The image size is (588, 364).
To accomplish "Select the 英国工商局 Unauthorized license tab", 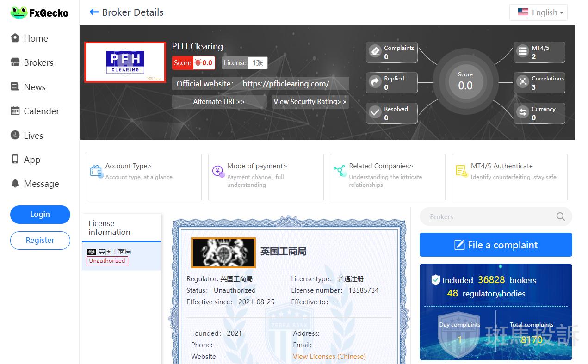I will [121, 256].
